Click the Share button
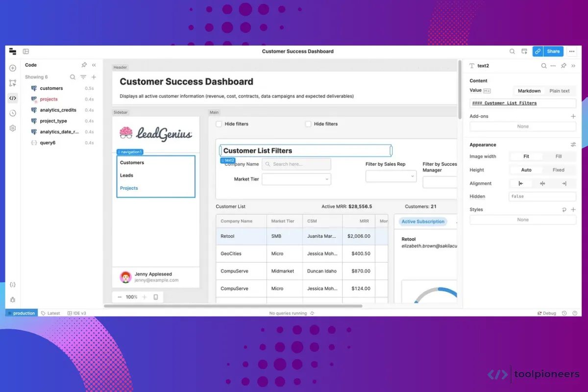The height and width of the screenshot is (392, 588). point(553,51)
